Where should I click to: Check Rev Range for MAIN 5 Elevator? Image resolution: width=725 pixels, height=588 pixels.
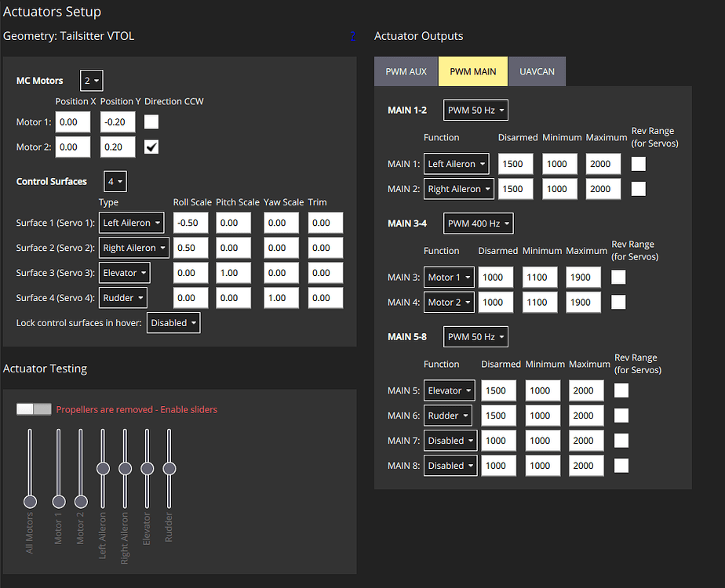coord(621,390)
